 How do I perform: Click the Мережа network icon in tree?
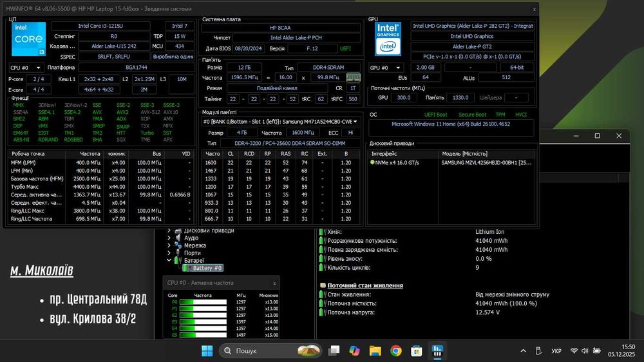click(x=178, y=245)
